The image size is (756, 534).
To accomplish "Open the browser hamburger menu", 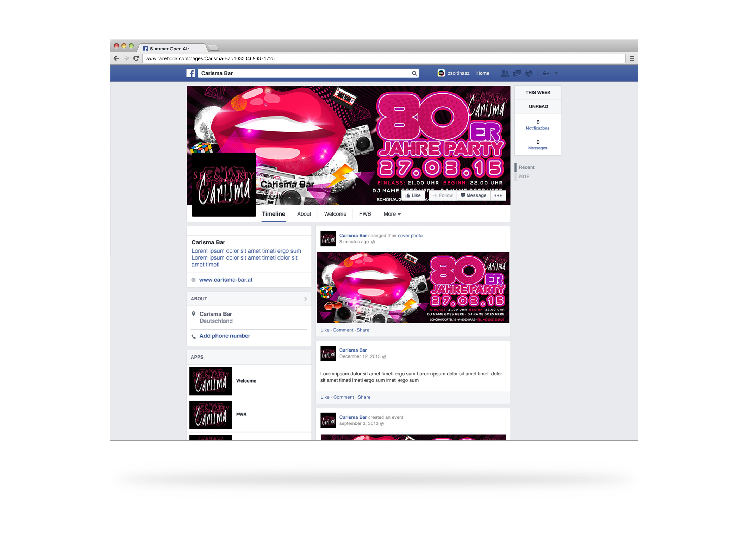I will coord(632,58).
